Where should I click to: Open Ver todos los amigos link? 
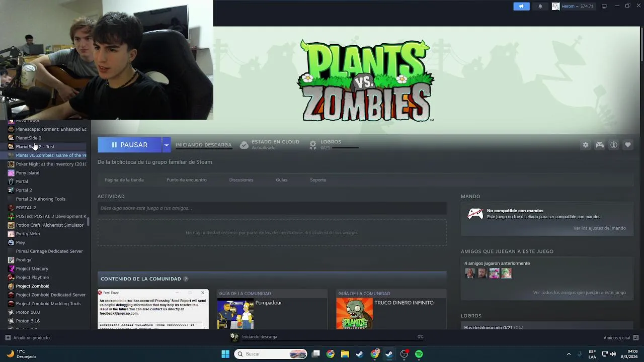pyautogui.click(x=580, y=293)
